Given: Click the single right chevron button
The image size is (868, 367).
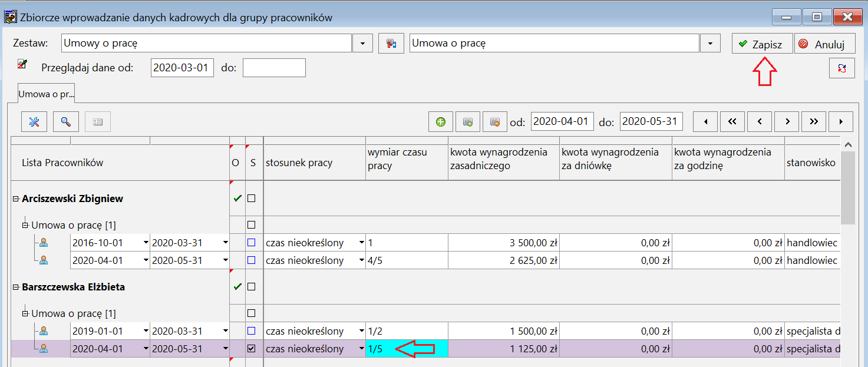Looking at the screenshot, I should tap(787, 122).
